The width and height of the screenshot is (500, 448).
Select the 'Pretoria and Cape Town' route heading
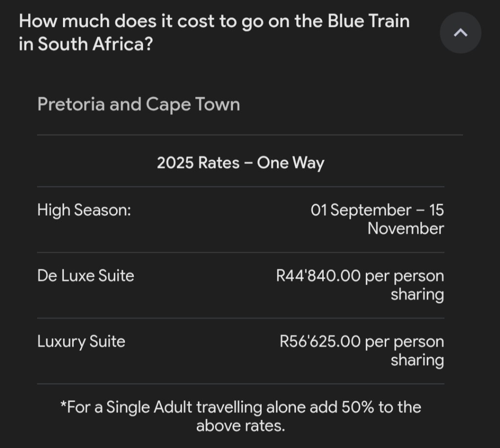click(138, 104)
